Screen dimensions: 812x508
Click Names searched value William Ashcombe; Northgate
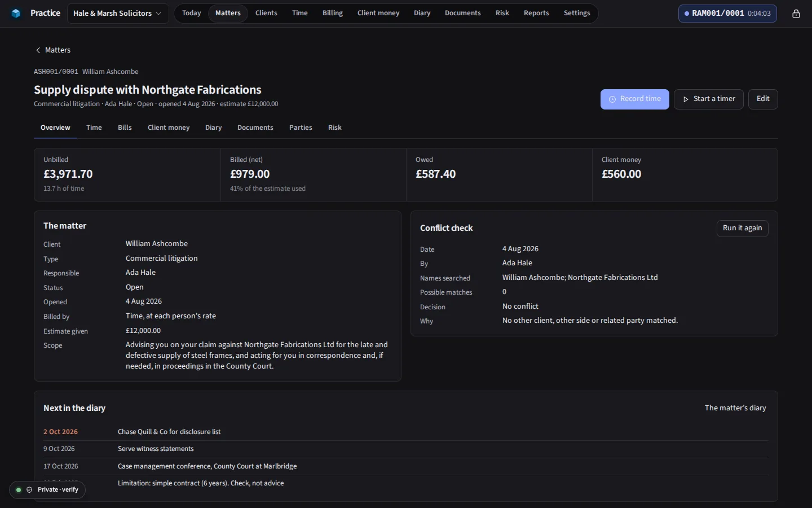pyautogui.click(x=580, y=278)
